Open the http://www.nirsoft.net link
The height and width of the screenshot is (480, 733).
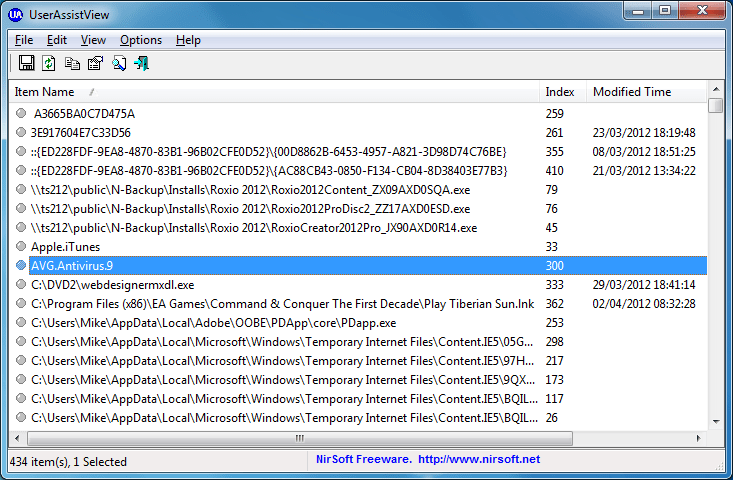479,459
